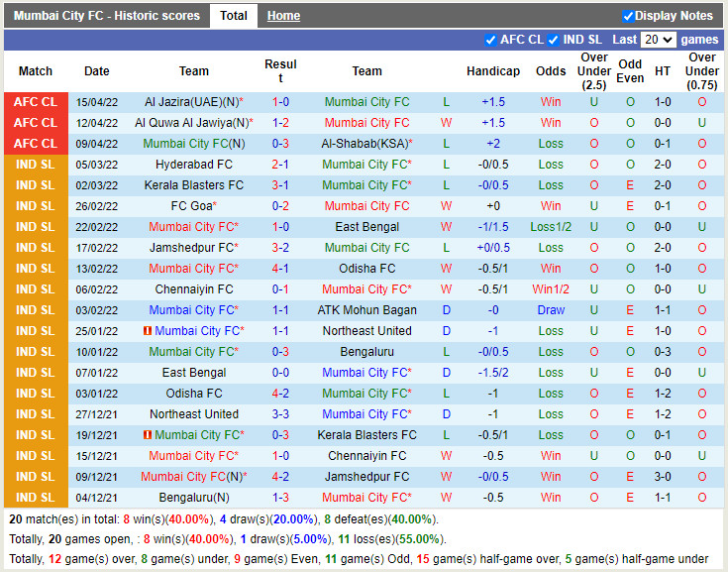
Task: Click the Handicap column header
Action: pyautogui.click(x=493, y=71)
